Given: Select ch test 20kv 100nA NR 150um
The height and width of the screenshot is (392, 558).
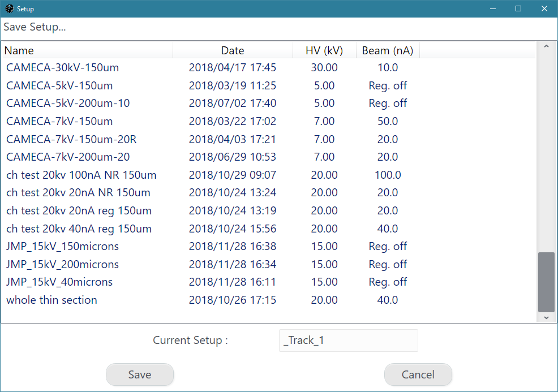Looking at the screenshot, I should click(81, 175).
